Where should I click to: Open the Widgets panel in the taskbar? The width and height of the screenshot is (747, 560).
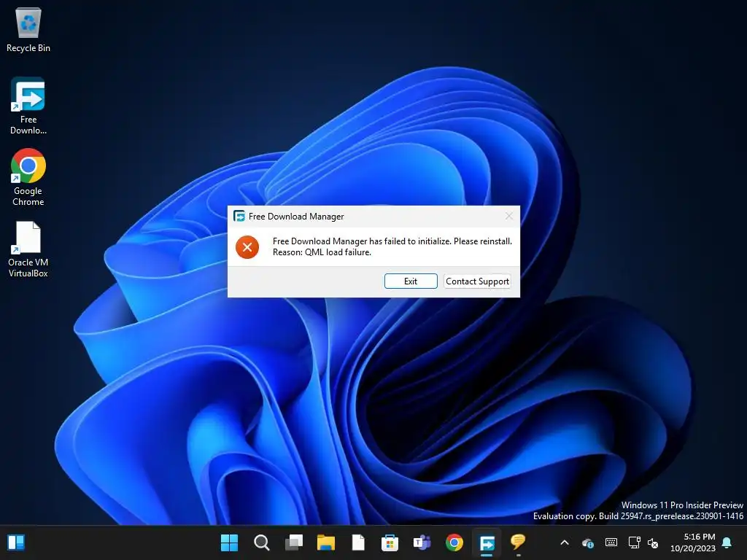click(16, 542)
